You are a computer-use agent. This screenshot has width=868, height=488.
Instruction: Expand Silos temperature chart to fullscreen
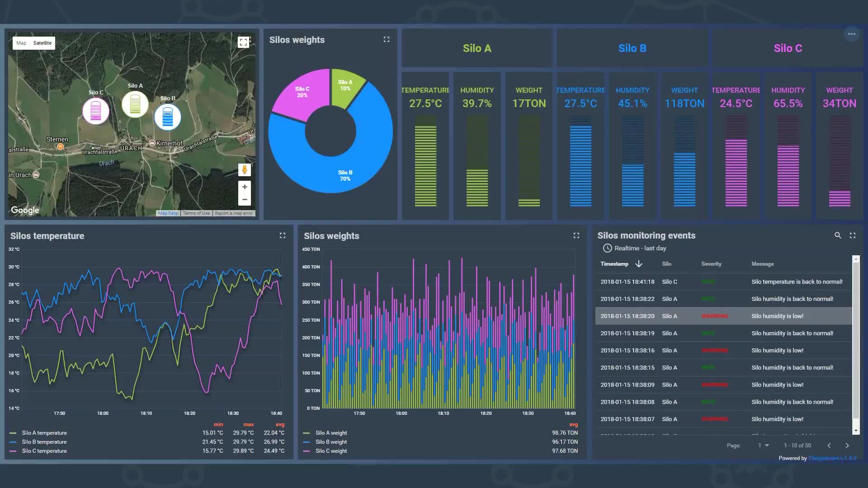click(283, 235)
